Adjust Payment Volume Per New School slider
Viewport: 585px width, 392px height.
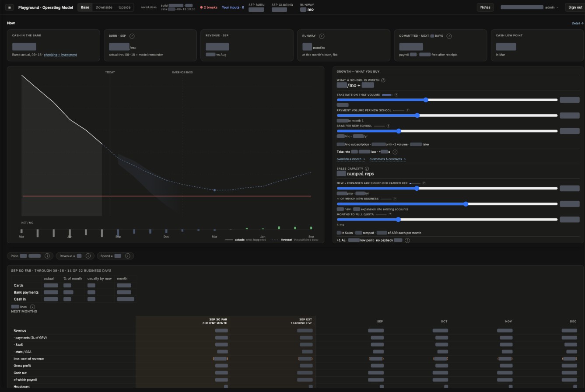(447, 115)
